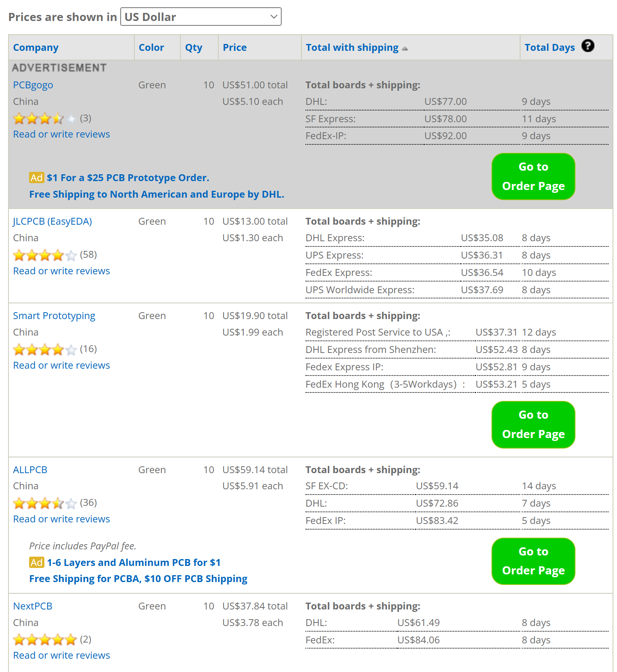Screen dimensions: 617x672
Task: Click NextPCB US$37.84 total price
Action: tap(255, 606)
